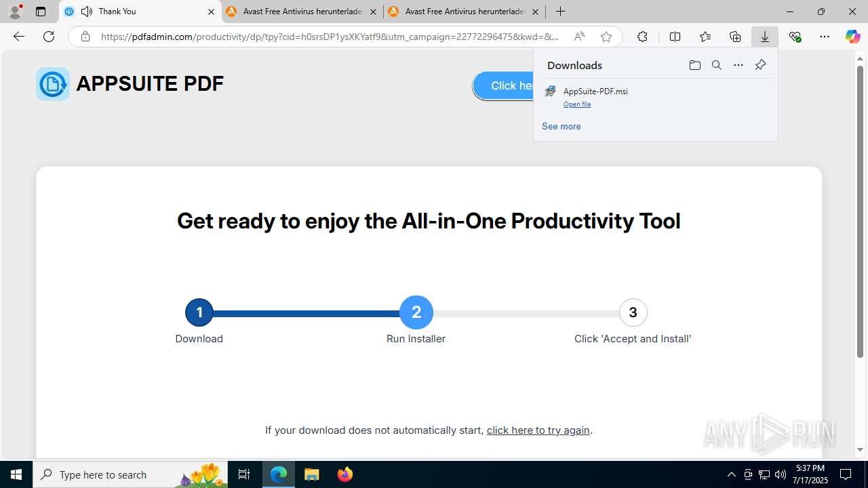Open Browser essentials
Image resolution: width=868 pixels, height=488 pixels.
click(795, 37)
